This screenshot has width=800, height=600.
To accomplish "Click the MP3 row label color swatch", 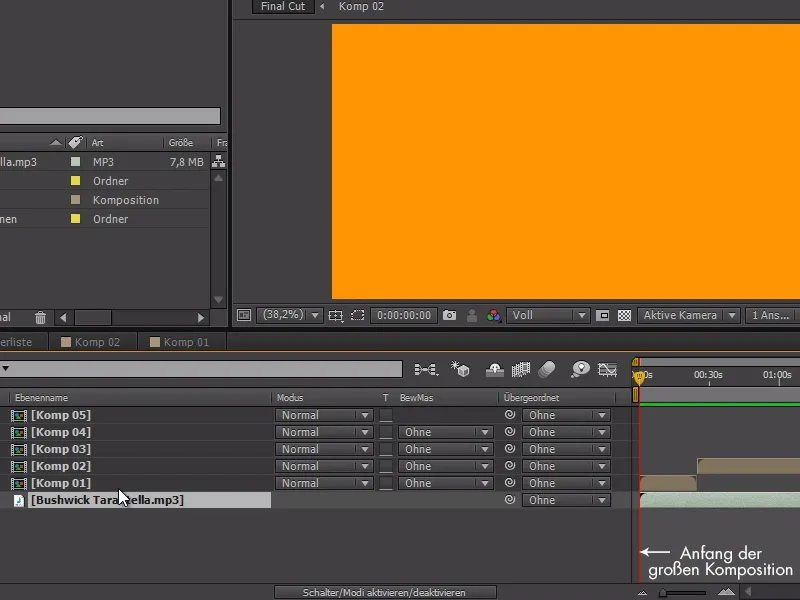I will point(76,162).
